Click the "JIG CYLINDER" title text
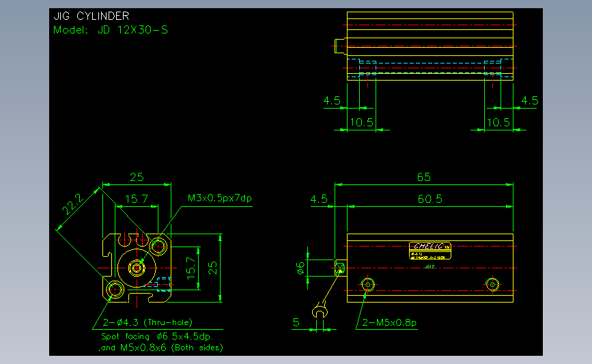Viewport: 592px width, 364px height. [x=91, y=16]
